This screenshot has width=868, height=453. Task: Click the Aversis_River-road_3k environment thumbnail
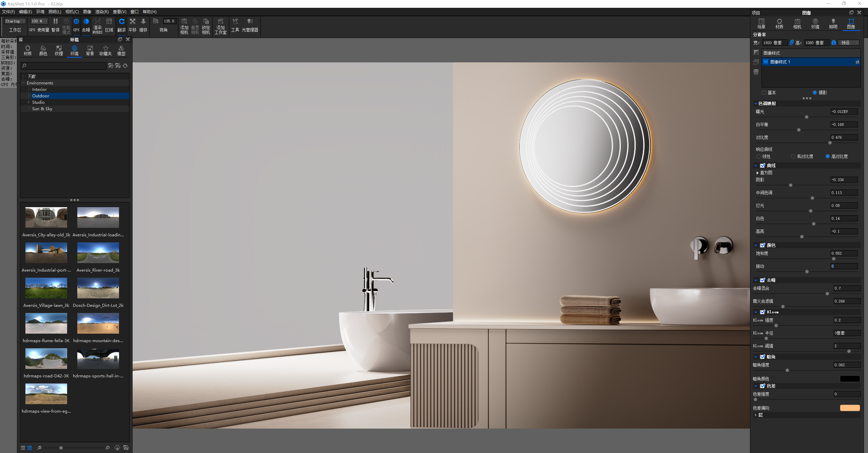(x=98, y=253)
